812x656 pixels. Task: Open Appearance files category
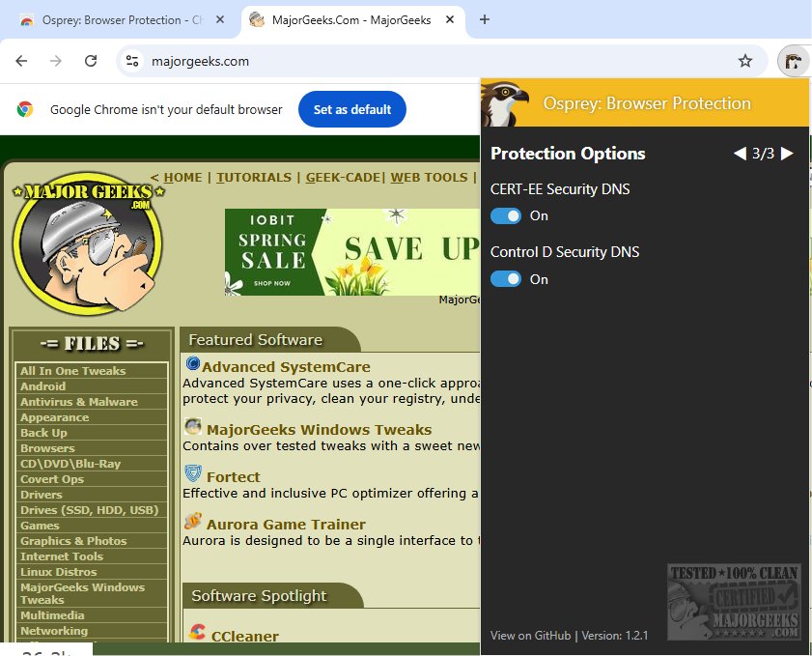54,417
